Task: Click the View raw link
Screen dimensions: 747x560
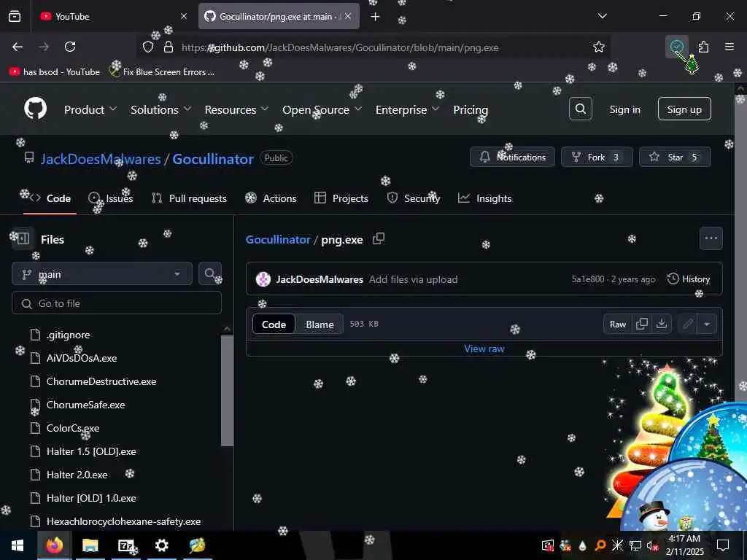Action: coord(484,349)
